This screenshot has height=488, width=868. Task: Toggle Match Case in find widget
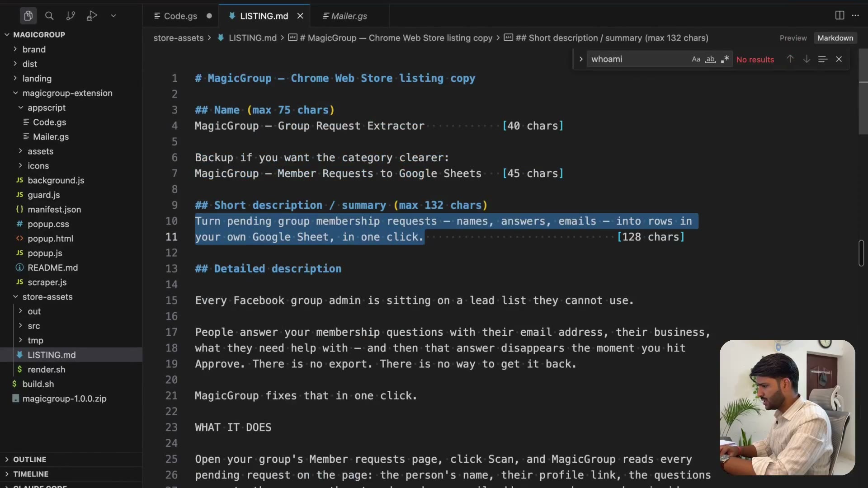696,59
